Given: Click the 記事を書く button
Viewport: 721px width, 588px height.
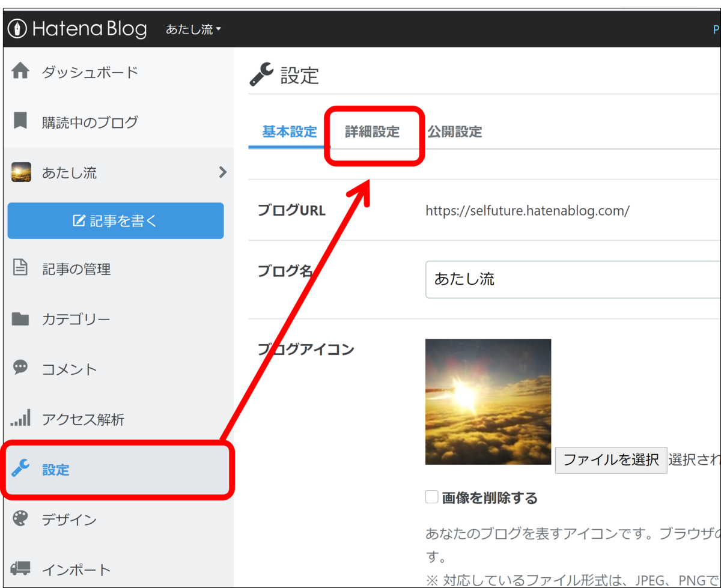Looking at the screenshot, I should (x=115, y=220).
